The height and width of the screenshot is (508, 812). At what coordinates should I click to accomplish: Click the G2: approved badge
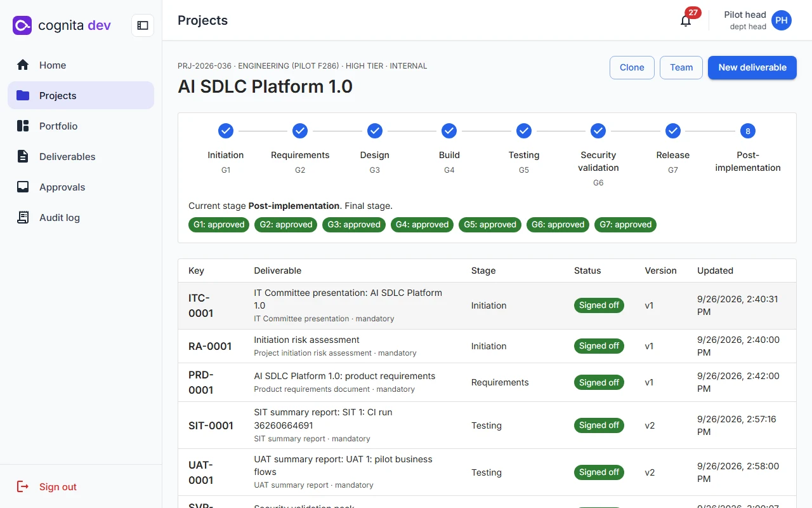(x=286, y=224)
